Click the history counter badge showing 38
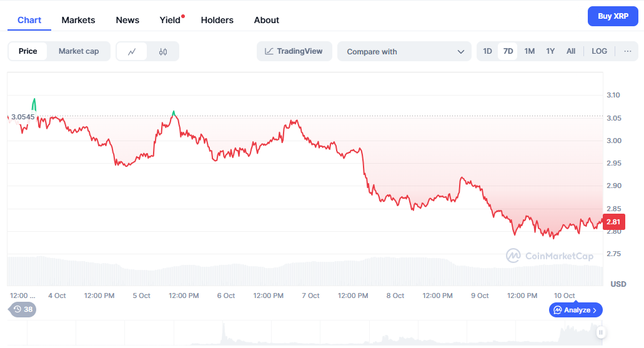644x348 pixels. [x=22, y=309]
